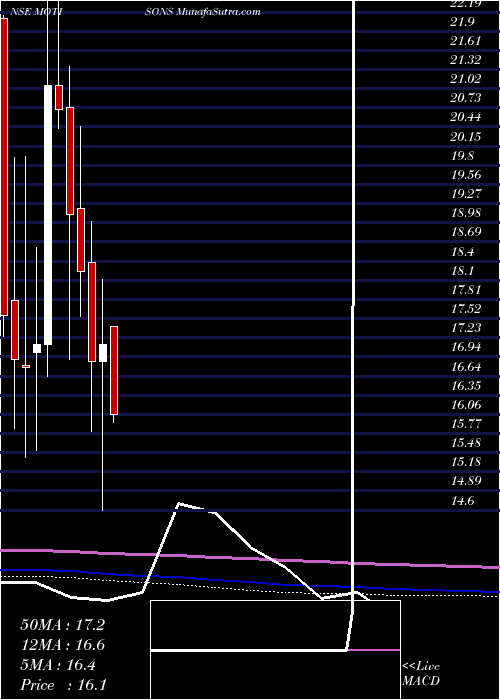Click the 21.02 price axis label
Image resolution: width=500 pixels, height=700 pixels.
[466, 79]
